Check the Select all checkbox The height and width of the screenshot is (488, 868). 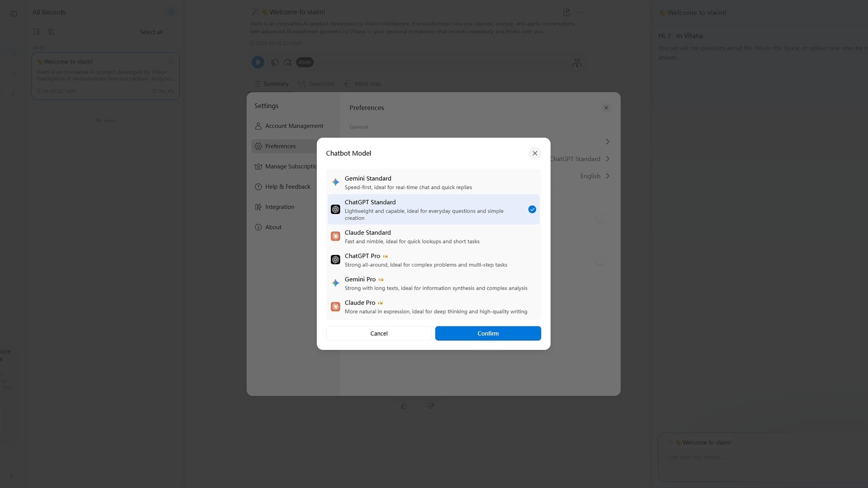(169, 32)
